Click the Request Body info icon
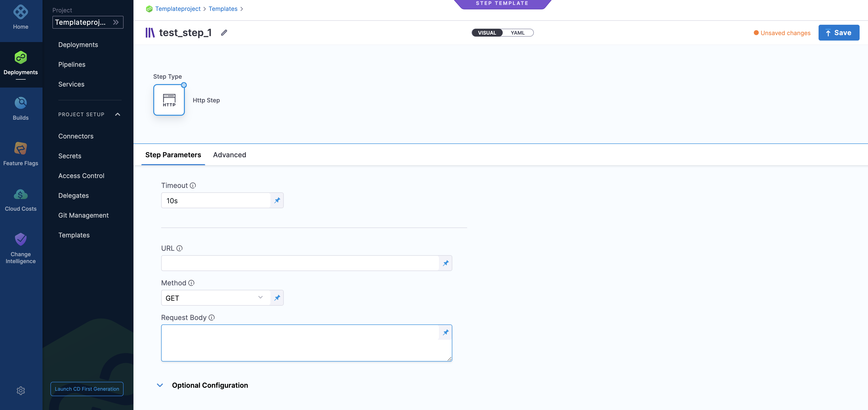Image resolution: width=868 pixels, height=410 pixels. coord(212,318)
